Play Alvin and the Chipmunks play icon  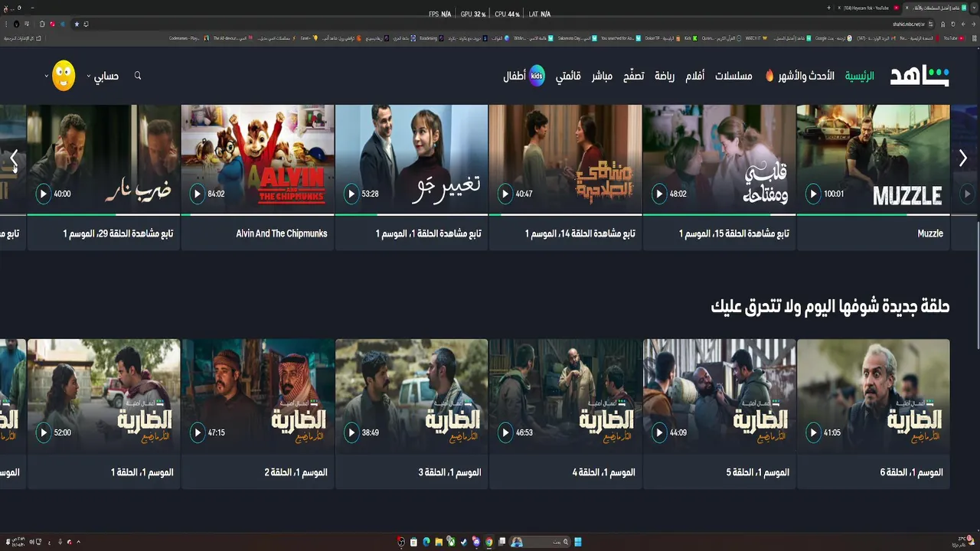pos(198,194)
